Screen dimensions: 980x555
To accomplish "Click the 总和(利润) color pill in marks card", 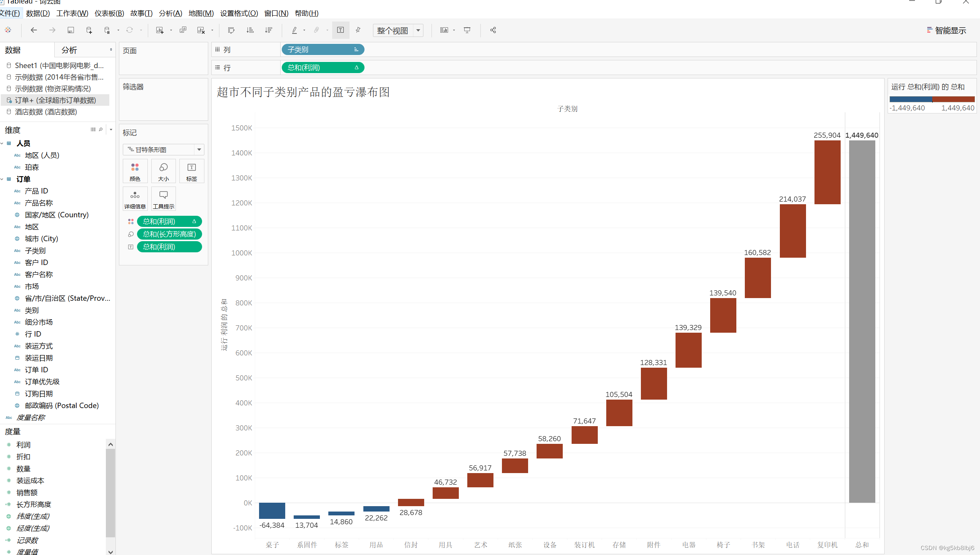I will [169, 222].
